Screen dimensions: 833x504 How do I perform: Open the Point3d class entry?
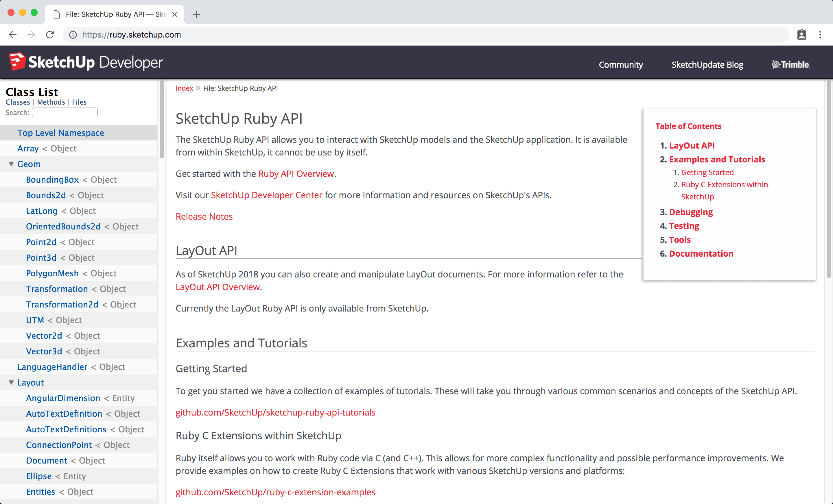pyautogui.click(x=41, y=257)
